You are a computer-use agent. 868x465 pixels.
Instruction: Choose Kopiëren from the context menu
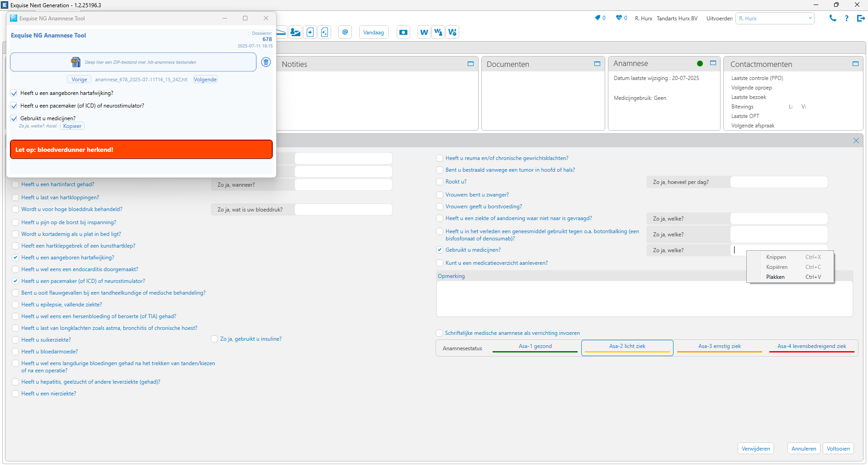(x=790, y=267)
